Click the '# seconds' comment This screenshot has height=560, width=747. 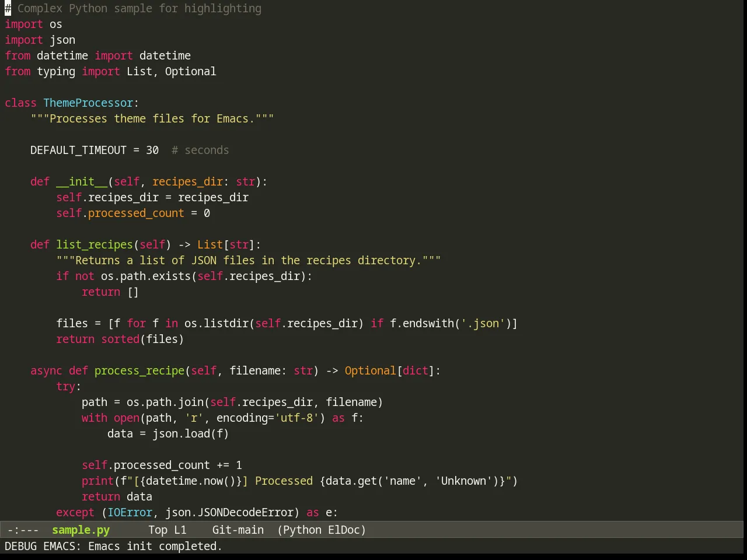click(x=200, y=150)
